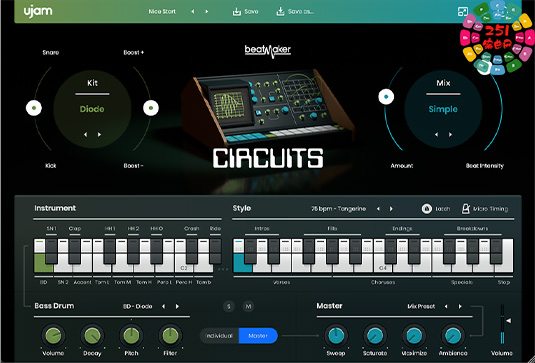Switch to previous Kit with left arrow

(85, 135)
